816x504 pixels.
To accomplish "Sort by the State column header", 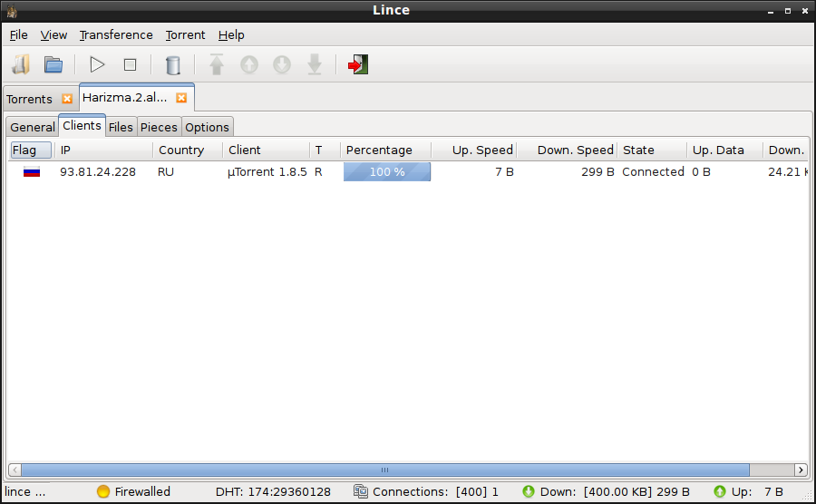I will coord(652,150).
